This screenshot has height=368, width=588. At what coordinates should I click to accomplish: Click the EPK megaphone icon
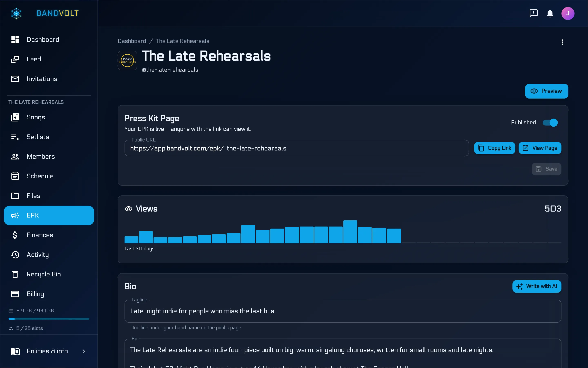pyautogui.click(x=15, y=215)
